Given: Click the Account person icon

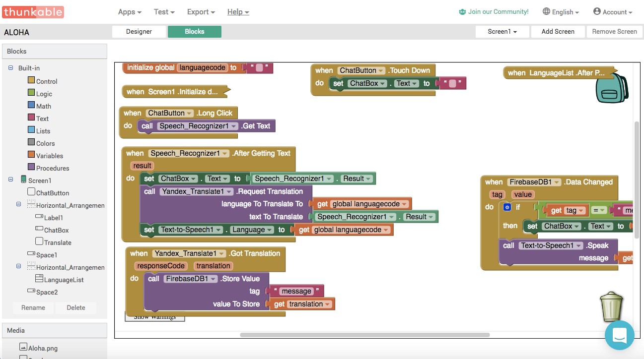Looking at the screenshot, I should point(597,11).
